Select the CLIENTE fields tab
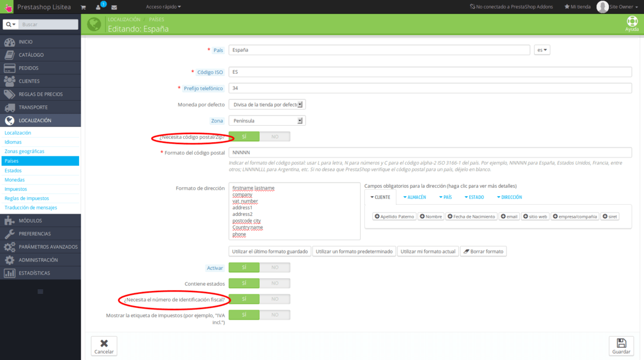This screenshot has width=644, height=360. point(381,197)
